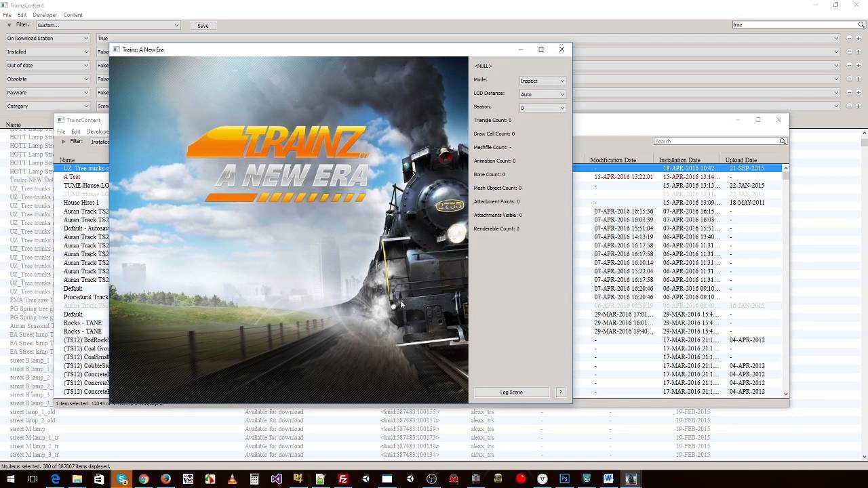Click the '(TS12) CobbleSto' list row
Image resolution: width=868 pixels, height=488 pixels.
point(86,366)
